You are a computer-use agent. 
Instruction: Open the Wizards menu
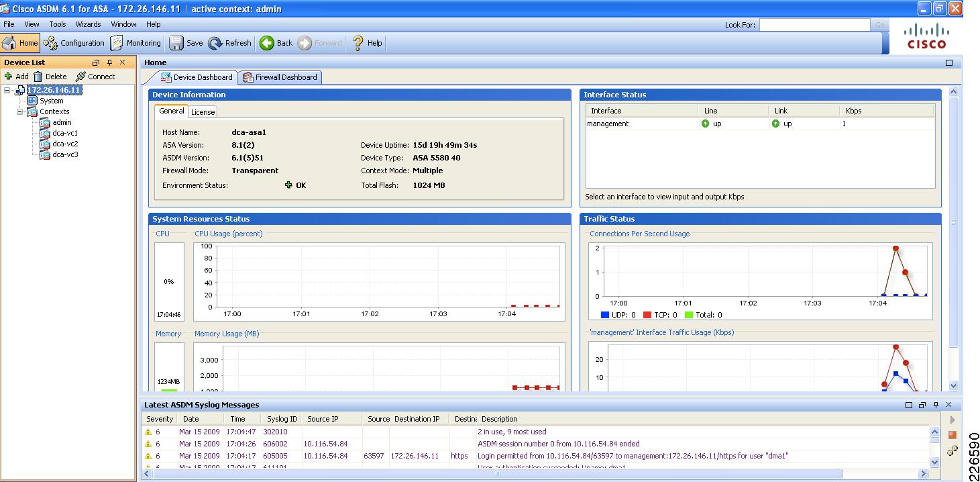[88, 24]
